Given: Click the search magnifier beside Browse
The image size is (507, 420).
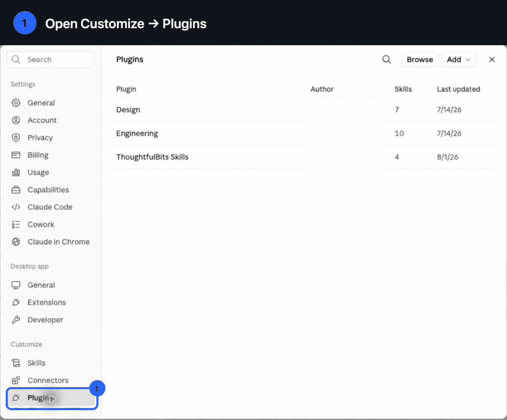Looking at the screenshot, I should pyautogui.click(x=387, y=60).
